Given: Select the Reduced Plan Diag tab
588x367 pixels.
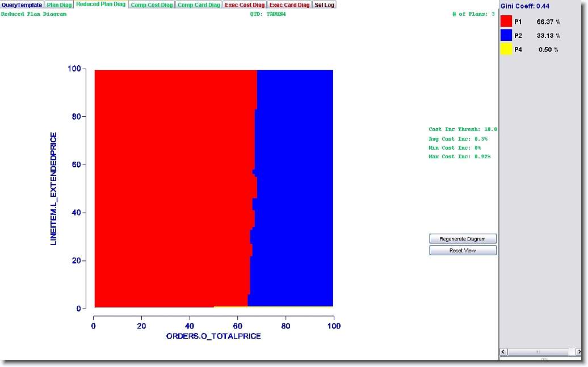Looking at the screenshot, I should click(x=100, y=4).
